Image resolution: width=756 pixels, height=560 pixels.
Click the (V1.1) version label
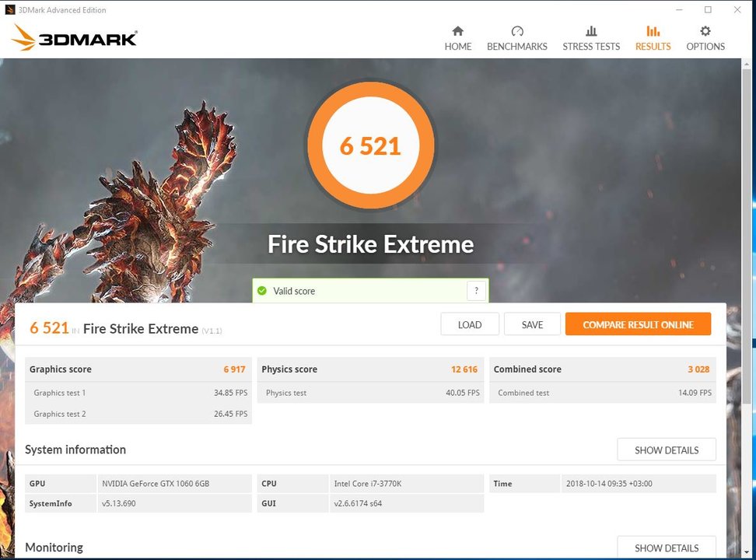point(212,331)
